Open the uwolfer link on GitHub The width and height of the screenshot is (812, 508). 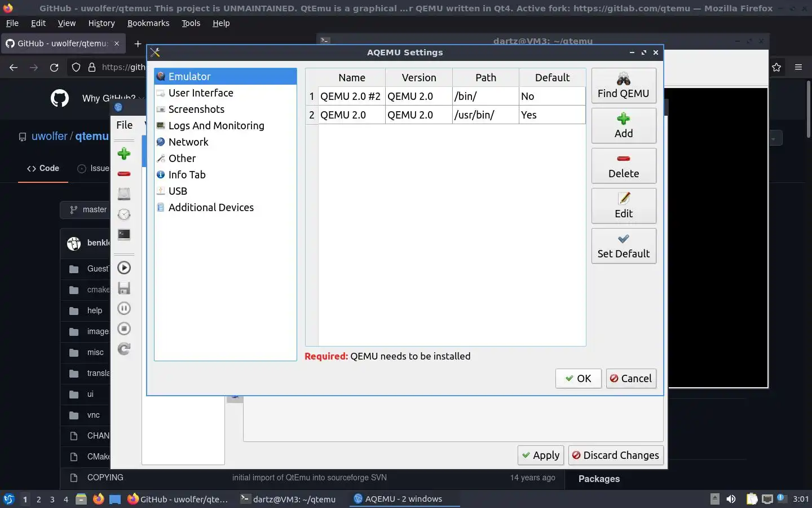point(50,136)
